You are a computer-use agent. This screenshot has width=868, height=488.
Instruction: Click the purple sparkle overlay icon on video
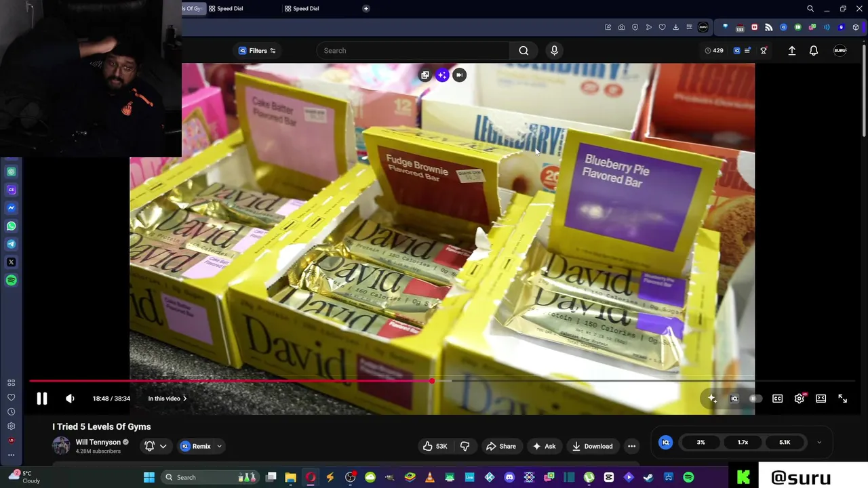tap(442, 75)
